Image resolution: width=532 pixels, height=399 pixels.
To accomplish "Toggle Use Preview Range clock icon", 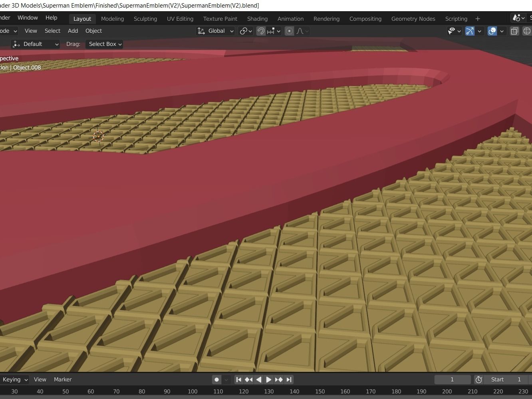I will coord(479,379).
